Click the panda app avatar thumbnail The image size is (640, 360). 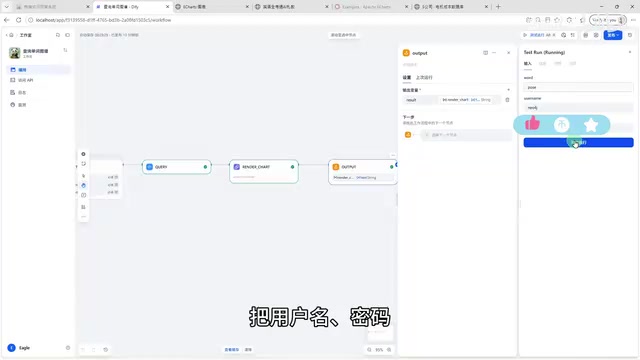tap(15, 53)
